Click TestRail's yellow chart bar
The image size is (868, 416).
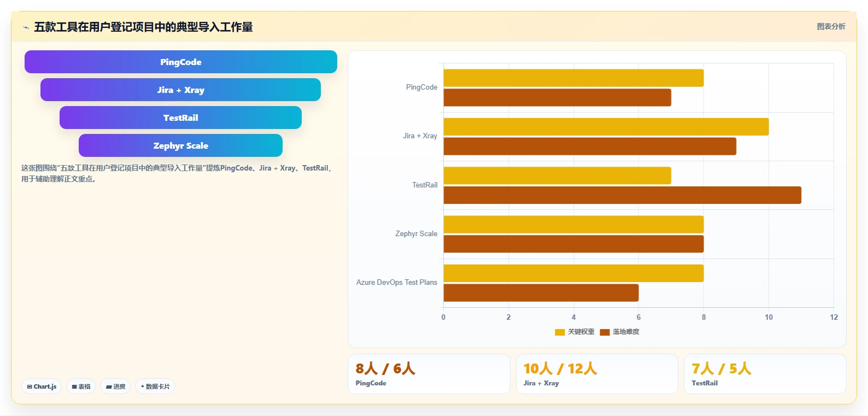[x=557, y=175]
